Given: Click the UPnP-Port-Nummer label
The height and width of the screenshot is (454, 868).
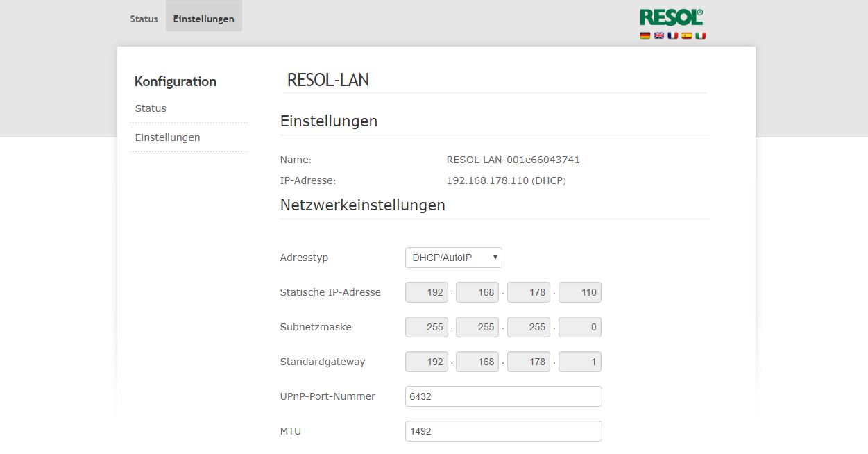Looking at the screenshot, I should coord(327,396).
